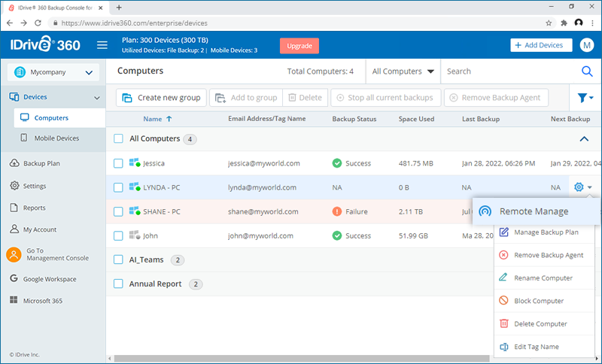Click the Windows icon next to SHANE - PC
602x364 pixels.
[x=135, y=211]
